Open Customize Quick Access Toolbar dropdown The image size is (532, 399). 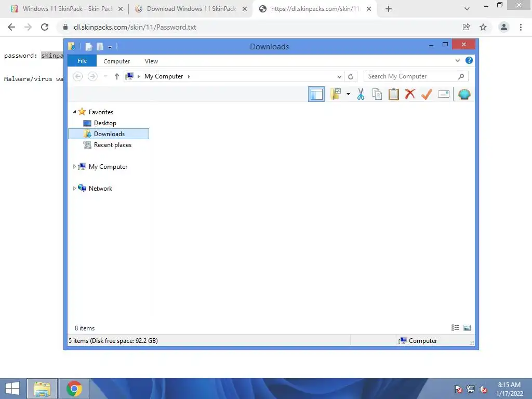click(x=110, y=47)
